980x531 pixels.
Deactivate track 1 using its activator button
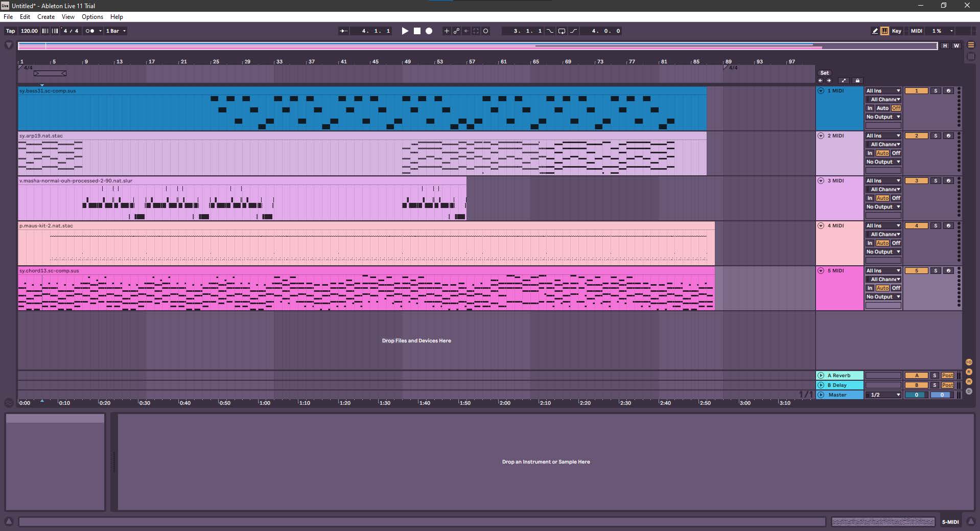pos(916,91)
